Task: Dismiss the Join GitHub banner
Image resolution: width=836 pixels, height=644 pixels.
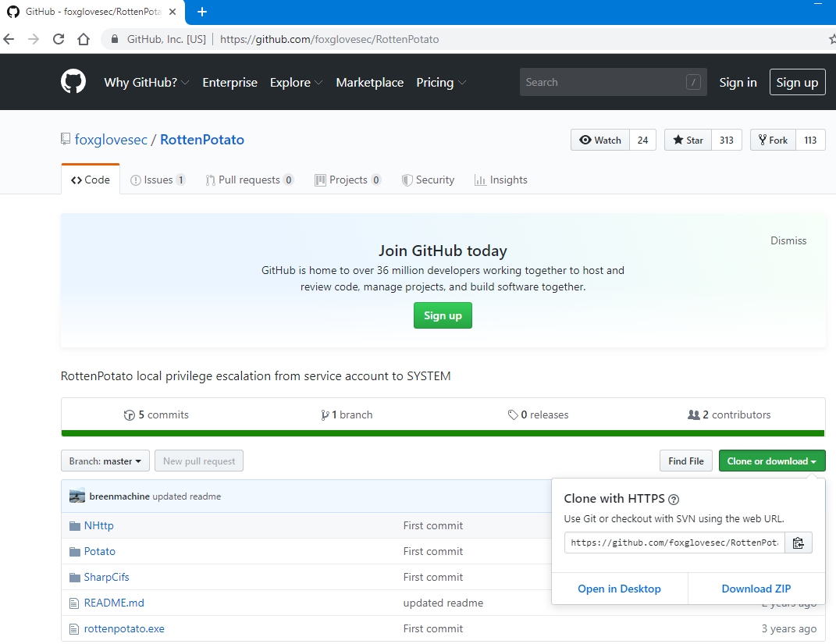Action: pyautogui.click(x=788, y=240)
